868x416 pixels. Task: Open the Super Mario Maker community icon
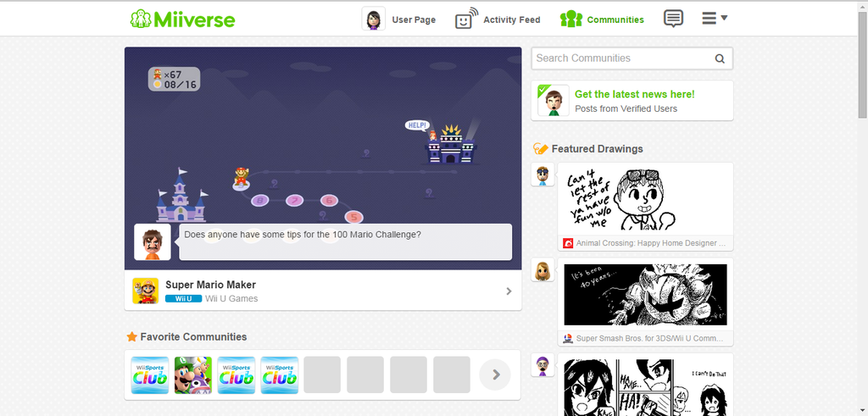click(x=146, y=291)
